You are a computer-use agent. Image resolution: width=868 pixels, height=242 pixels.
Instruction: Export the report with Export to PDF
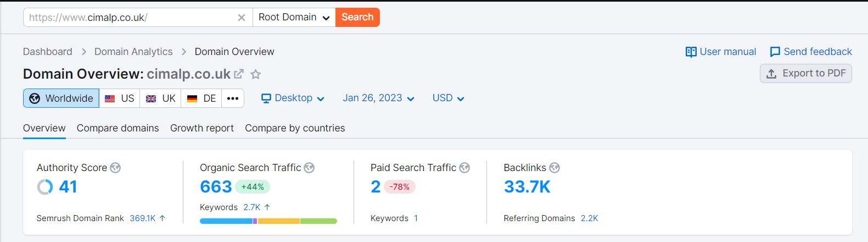tap(806, 73)
